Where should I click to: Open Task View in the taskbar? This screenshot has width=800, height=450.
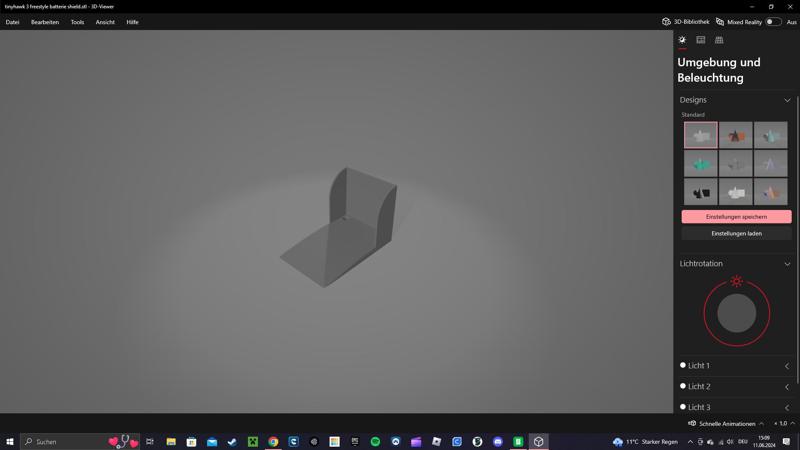coord(150,442)
